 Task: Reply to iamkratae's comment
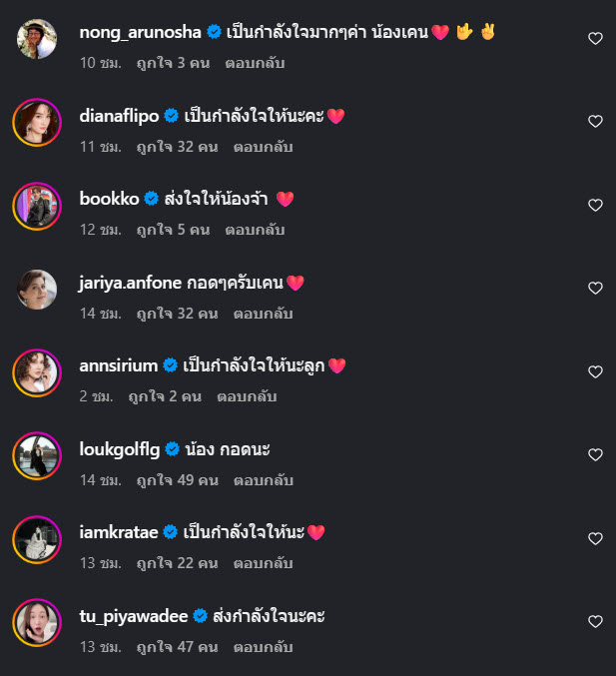pos(263,563)
